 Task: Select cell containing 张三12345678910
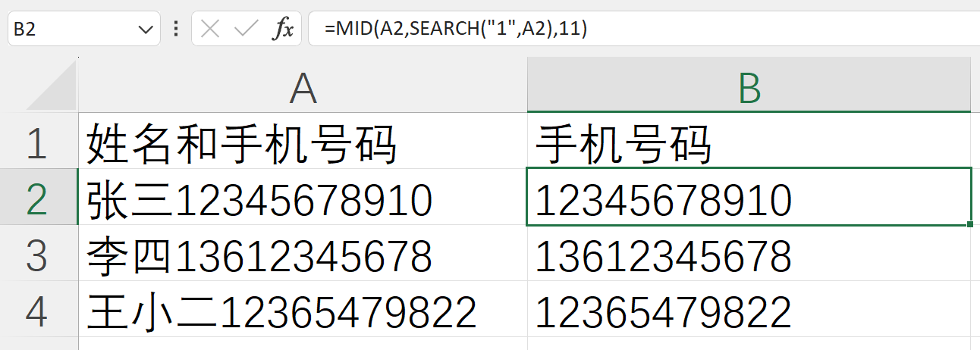tap(303, 198)
